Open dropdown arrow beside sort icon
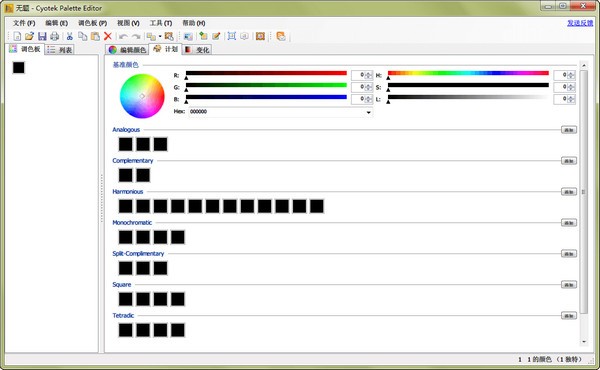 [x=160, y=36]
